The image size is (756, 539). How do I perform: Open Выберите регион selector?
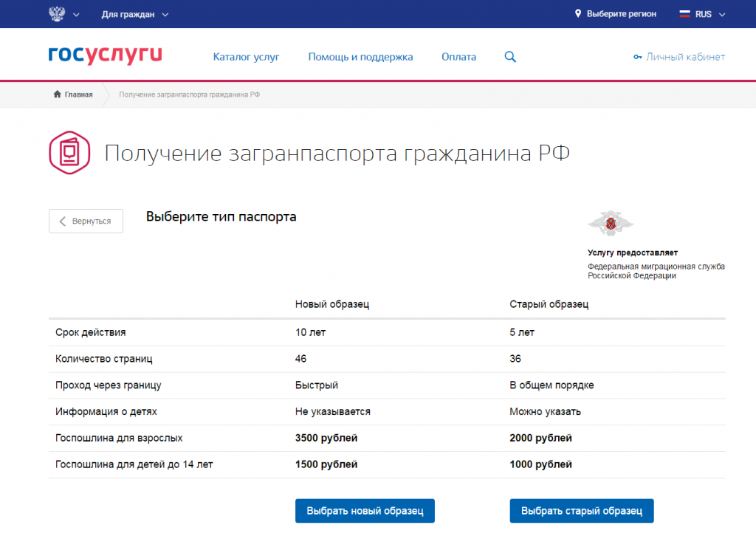pyautogui.click(x=621, y=14)
